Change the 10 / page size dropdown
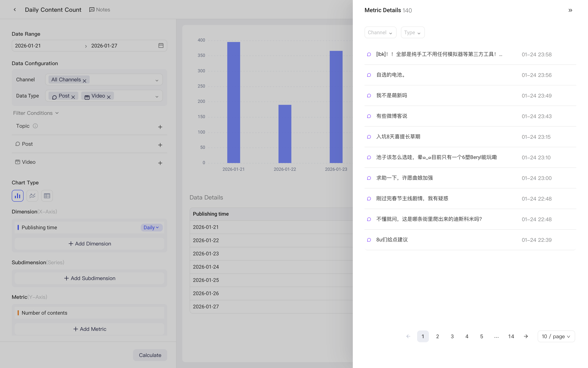Image resolution: width=588 pixels, height=368 pixels. [556, 336]
